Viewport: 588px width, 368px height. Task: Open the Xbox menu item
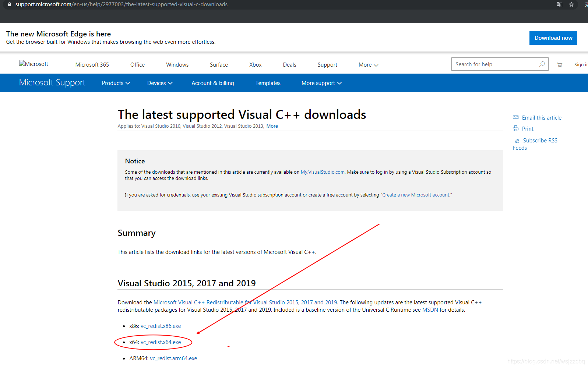[255, 65]
